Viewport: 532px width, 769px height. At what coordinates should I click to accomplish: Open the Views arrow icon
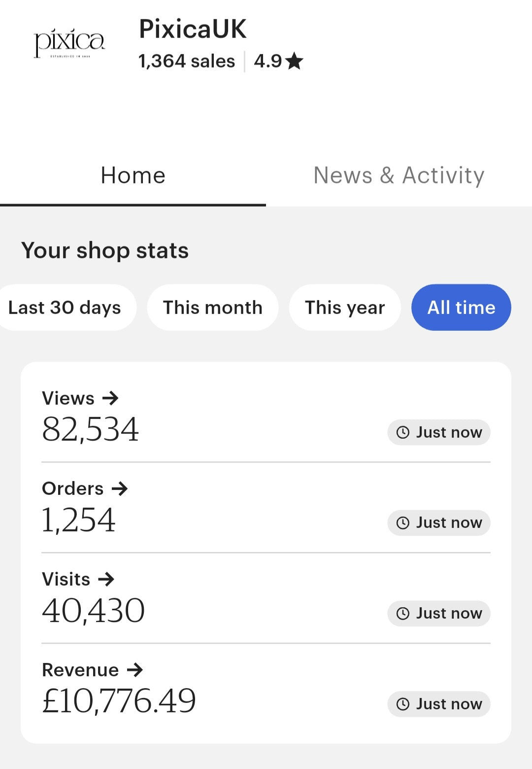tap(110, 398)
